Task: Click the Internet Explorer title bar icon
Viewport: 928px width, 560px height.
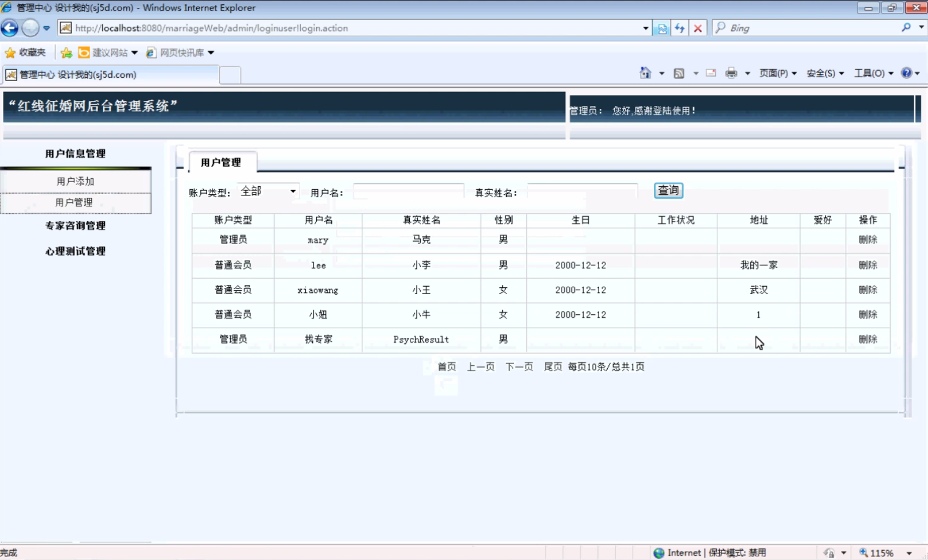Action: click(x=7, y=7)
